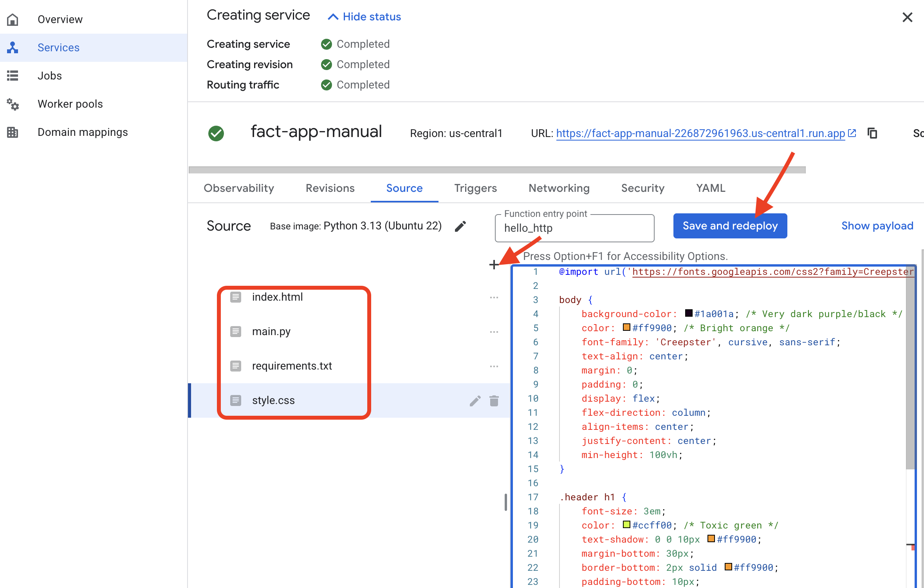924x588 pixels.
Task: Click Save and redeploy button
Action: 730,226
